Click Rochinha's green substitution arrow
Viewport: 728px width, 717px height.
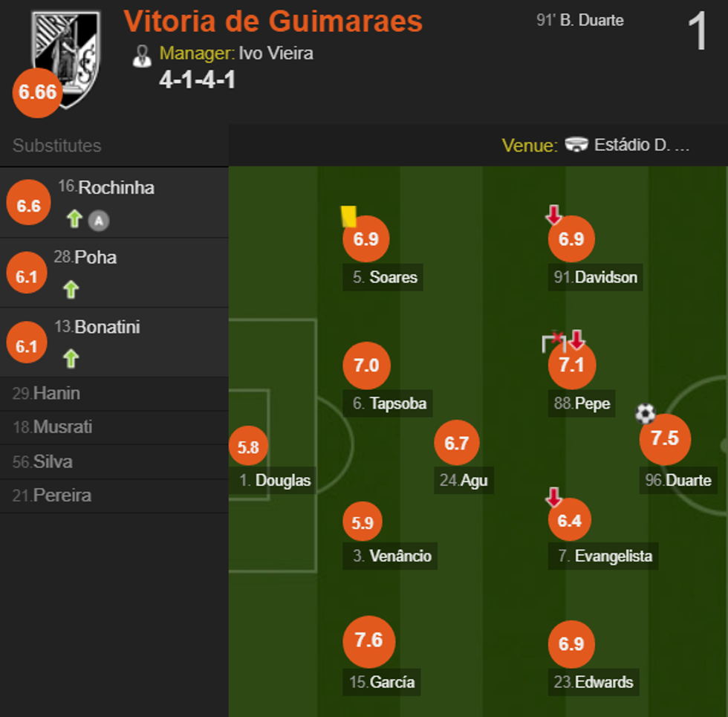coord(74,219)
